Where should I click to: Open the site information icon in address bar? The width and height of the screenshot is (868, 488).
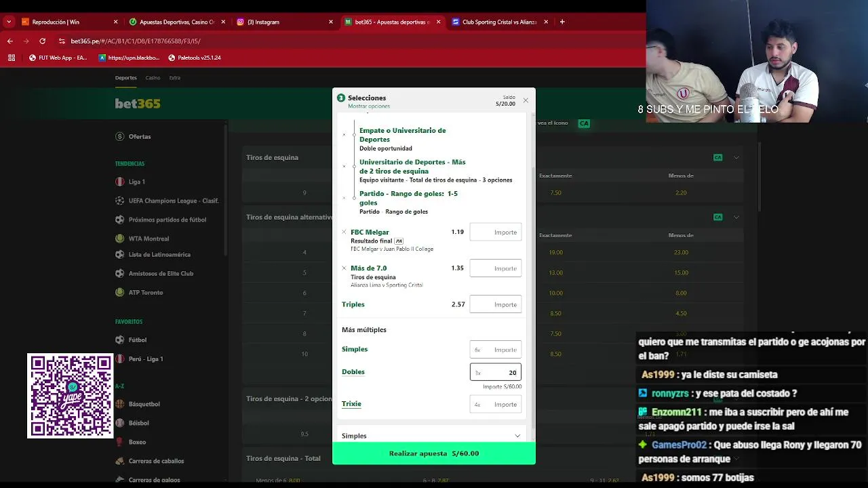pos(62,41)
